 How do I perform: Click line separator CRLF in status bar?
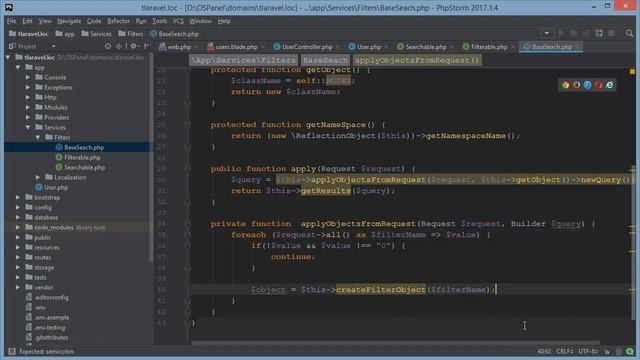[564, 351]
